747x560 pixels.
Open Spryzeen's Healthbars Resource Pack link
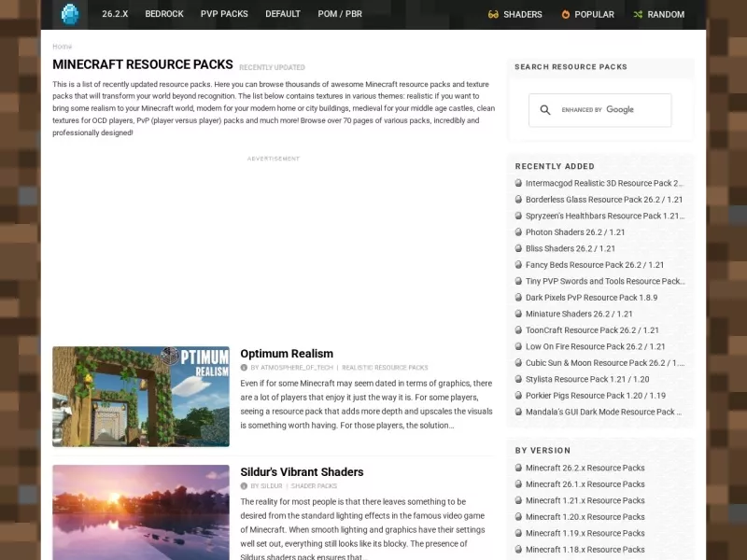coord(605,216)
